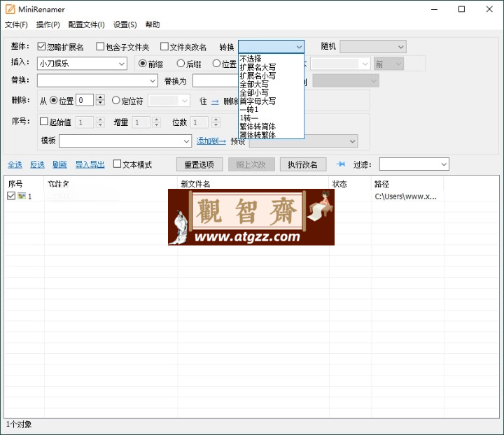Open the 前 dropdown in insert row
The image size is (504, 435).
point(388,64)
